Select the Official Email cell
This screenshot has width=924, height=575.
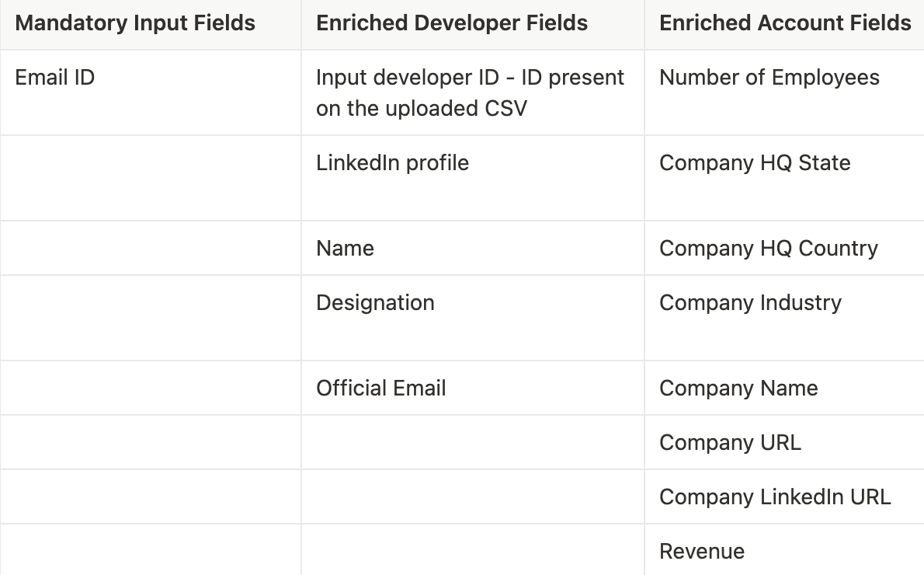point(381,389)
